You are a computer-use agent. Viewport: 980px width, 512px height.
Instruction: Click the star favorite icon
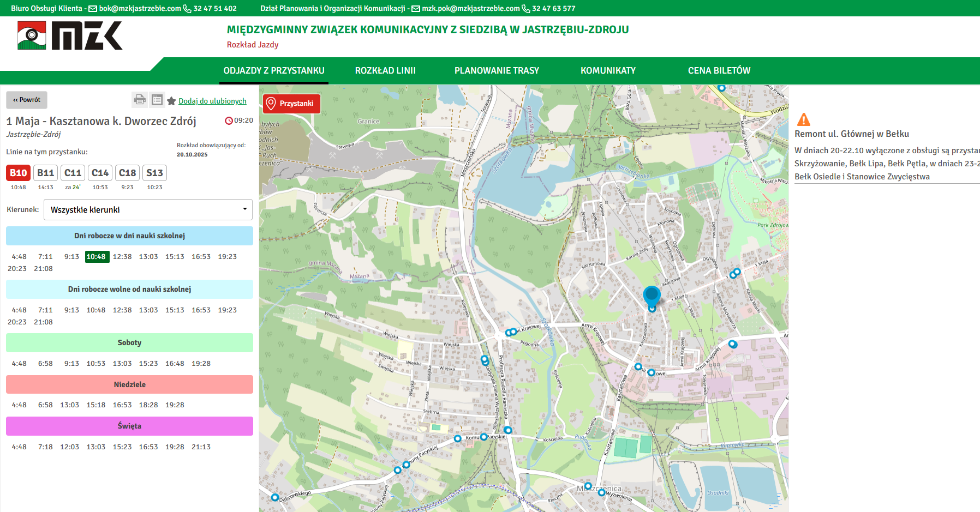(x=171, y=101)
